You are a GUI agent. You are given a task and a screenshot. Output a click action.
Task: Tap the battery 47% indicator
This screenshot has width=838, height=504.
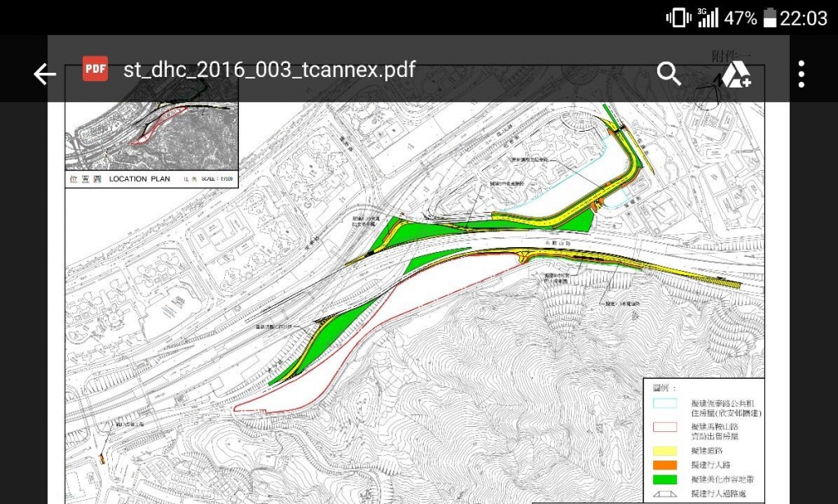click(750, 18)
